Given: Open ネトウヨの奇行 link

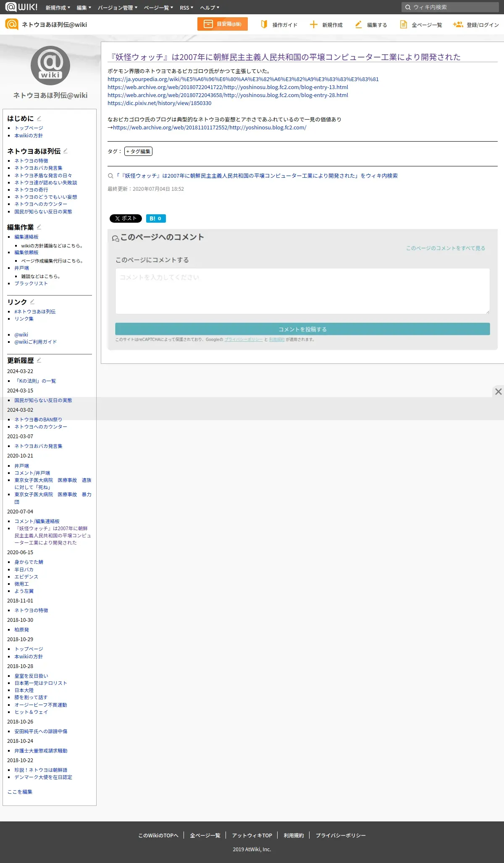Looking at the screenshot, I should [x=31, y=189].
